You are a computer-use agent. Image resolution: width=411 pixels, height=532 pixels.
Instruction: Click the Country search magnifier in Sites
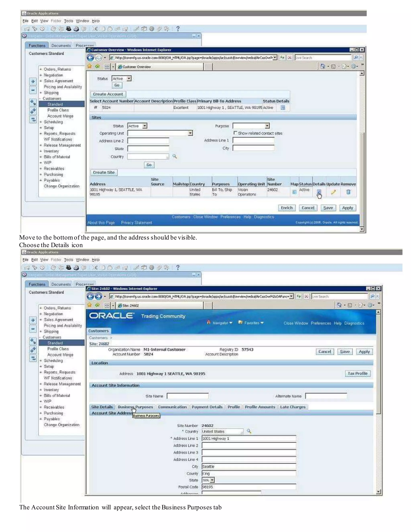coord(175,156)
